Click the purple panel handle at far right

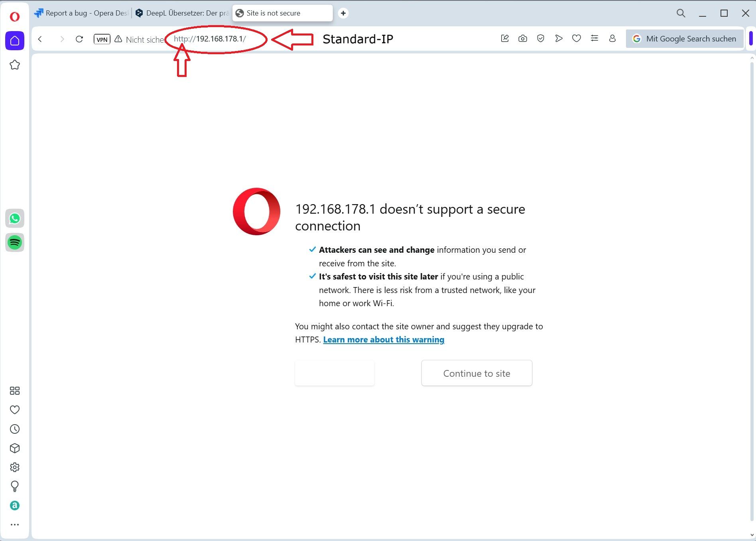pyautogui.click(x=751, y=39)
